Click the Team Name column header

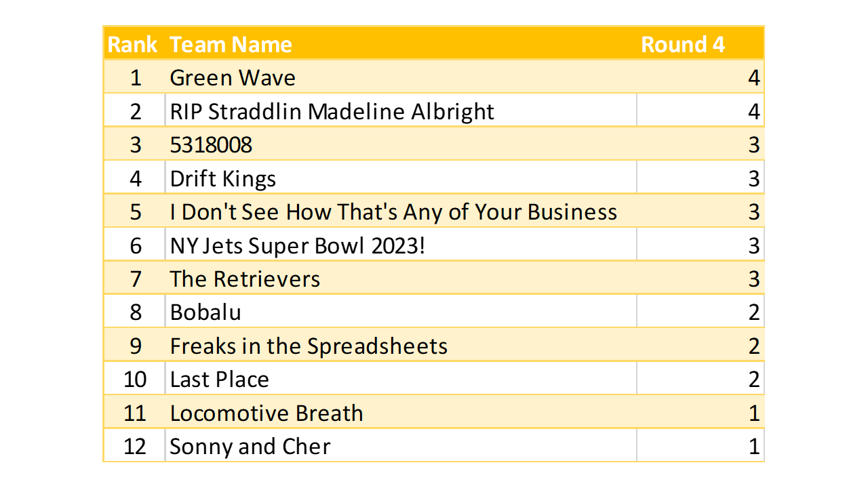coord(231,45)
